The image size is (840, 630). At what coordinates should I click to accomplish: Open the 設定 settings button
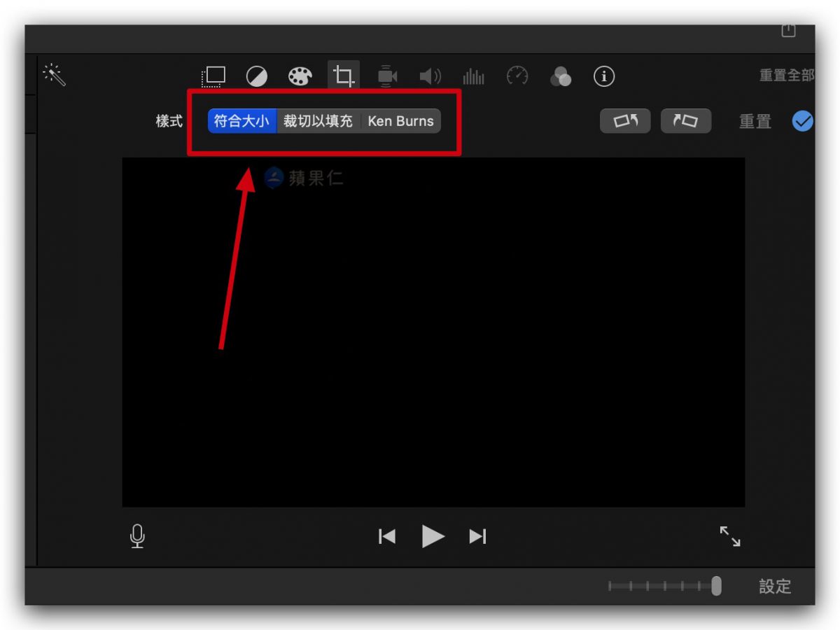[775, 587]
